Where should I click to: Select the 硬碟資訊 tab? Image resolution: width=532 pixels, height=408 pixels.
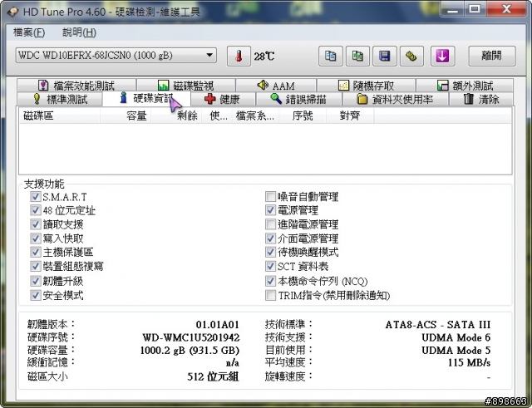coord(146,99)
